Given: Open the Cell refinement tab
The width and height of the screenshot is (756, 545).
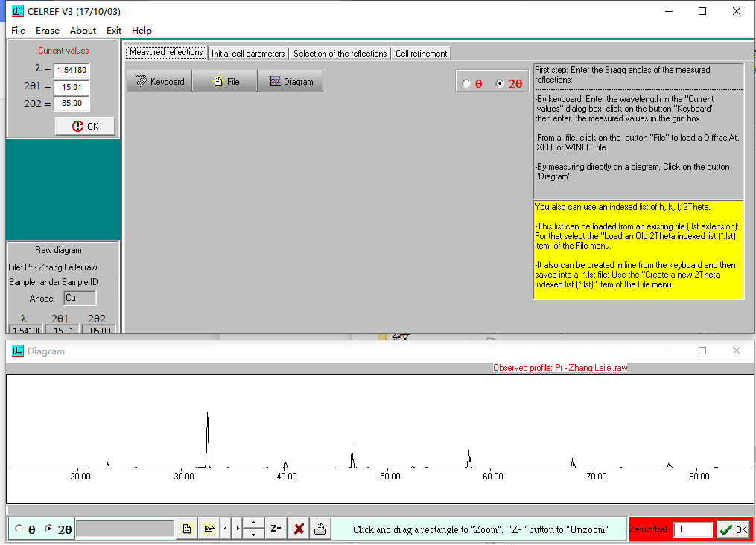Looking at the screenshot, I should pos(421,54).
